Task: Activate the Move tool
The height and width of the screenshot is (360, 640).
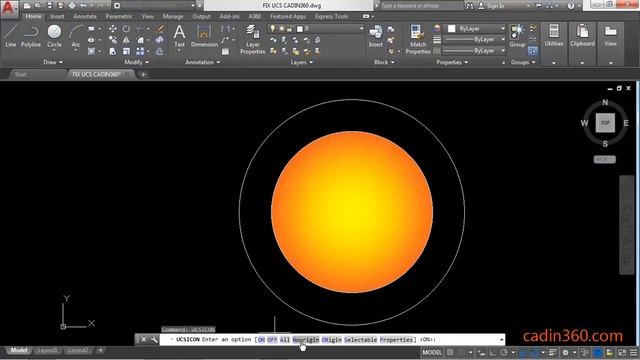Action: click(113, 29)
